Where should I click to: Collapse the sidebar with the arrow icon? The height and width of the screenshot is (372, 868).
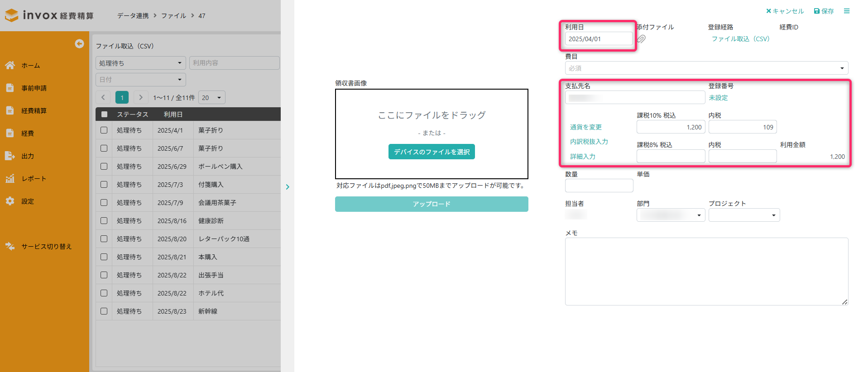pyautogui.click(x=79, y=43)
